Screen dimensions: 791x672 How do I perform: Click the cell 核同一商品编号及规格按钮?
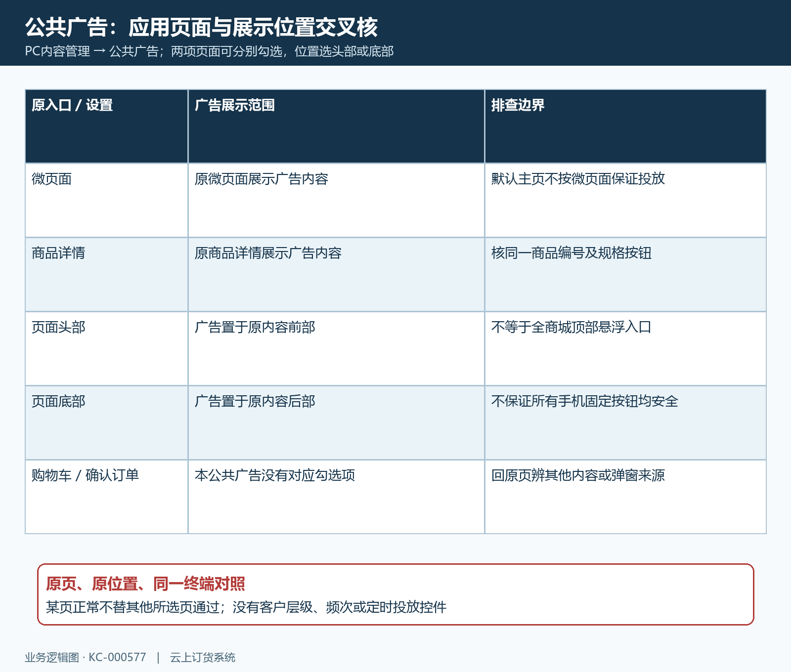click(625, 274)
